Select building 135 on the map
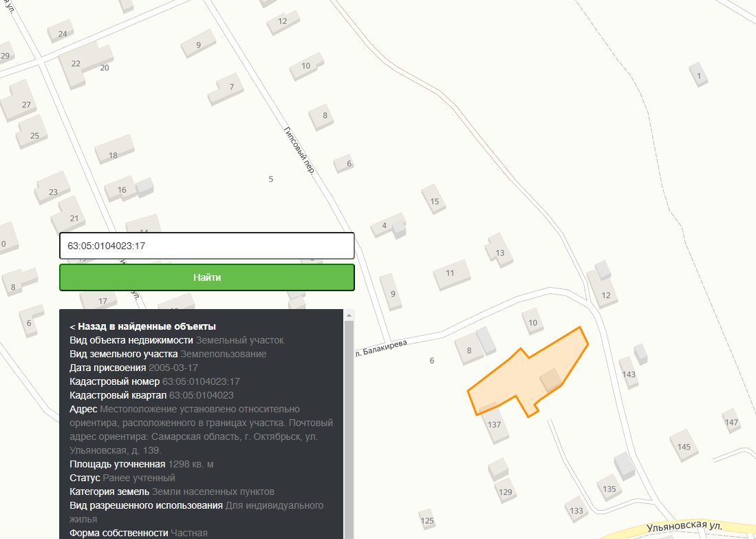This screenshot has width=756, height=539. [x=609, y=488]
